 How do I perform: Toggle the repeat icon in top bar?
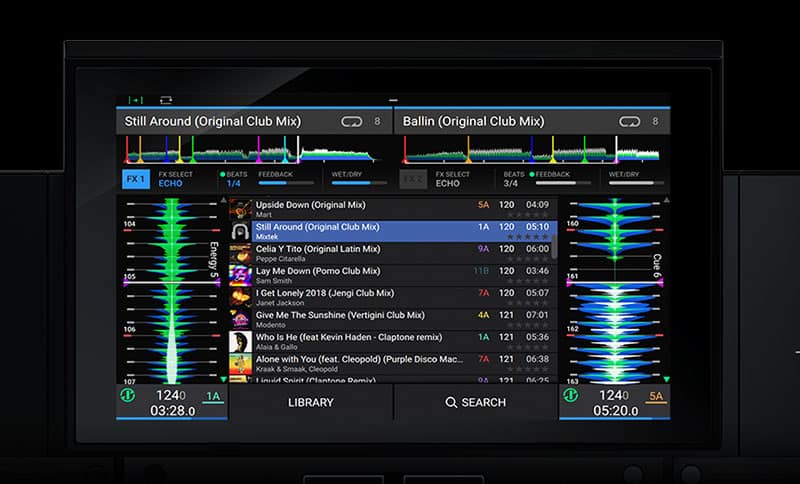(166, 100)
